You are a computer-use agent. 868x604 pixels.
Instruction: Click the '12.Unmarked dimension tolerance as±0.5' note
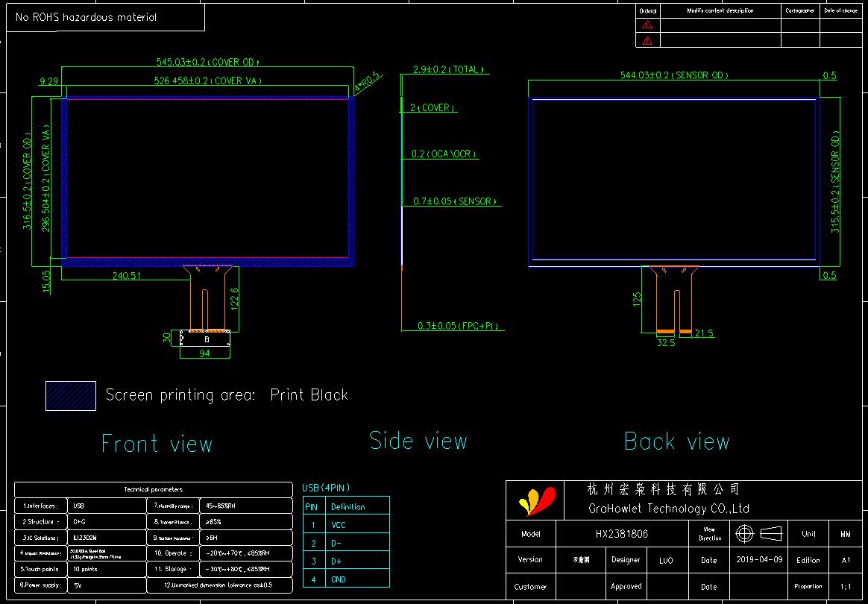(218, 585)
